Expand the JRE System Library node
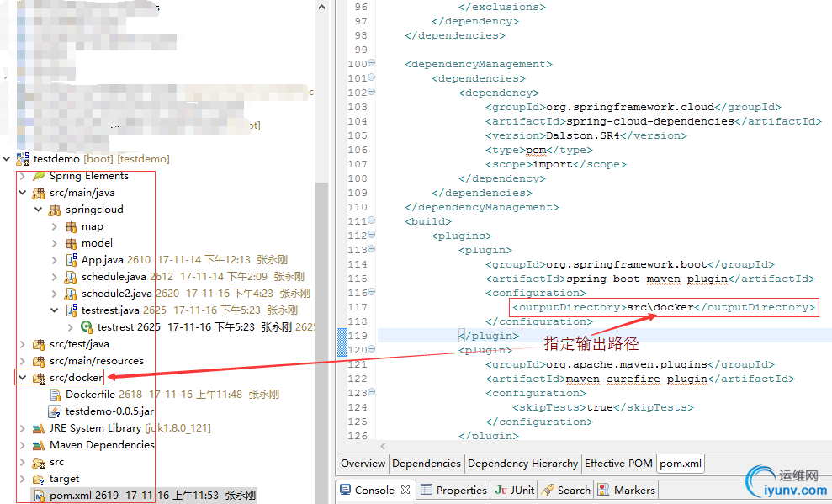 pos(22,428)
